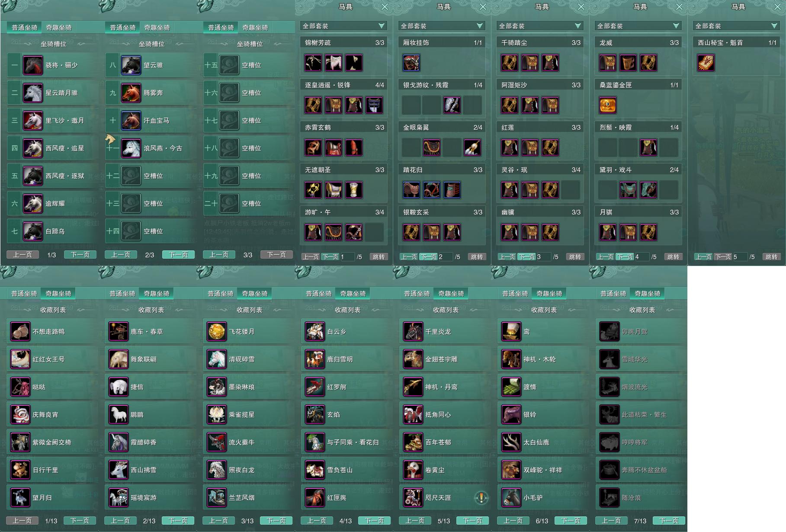This screenshot has height=532, width=786.
Task: Select the 骁将·骊少 mount icon
Action: pyautogui.click(x=32, y=65)
